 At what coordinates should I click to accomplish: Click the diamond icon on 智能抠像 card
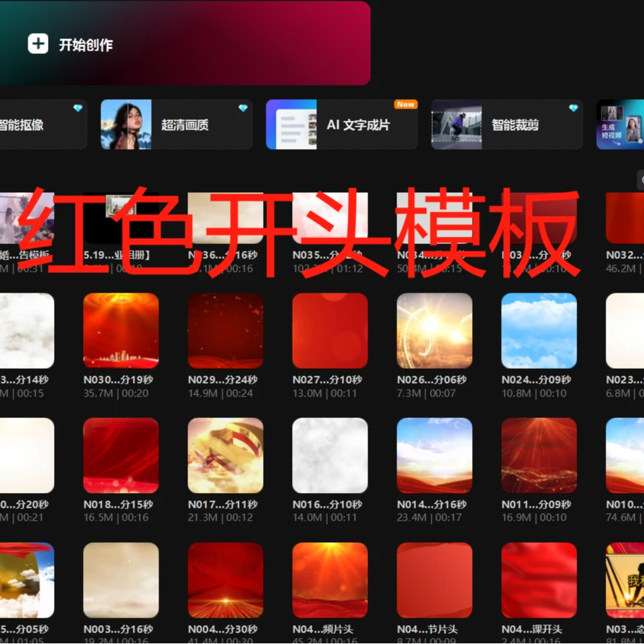tap(78, 108)
